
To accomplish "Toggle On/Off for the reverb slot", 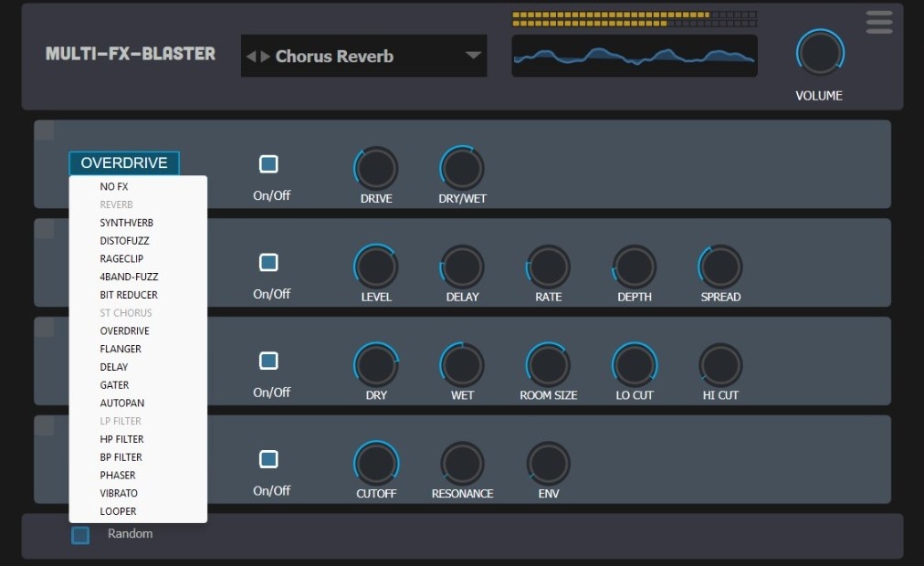I will (268, 361).
